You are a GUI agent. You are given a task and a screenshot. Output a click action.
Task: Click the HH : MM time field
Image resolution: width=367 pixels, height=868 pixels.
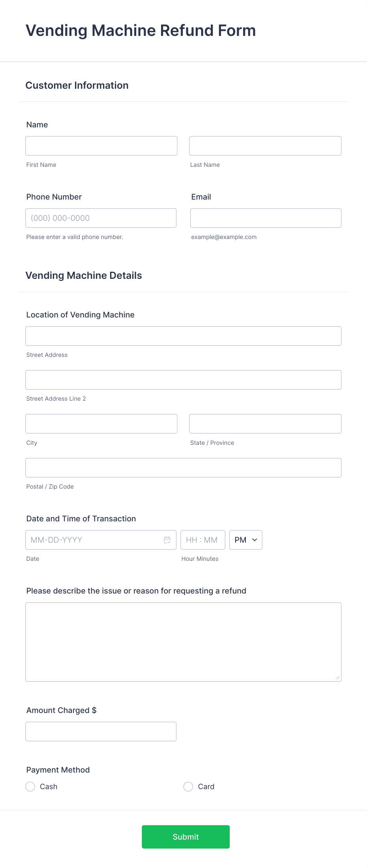tap(202, 539)
